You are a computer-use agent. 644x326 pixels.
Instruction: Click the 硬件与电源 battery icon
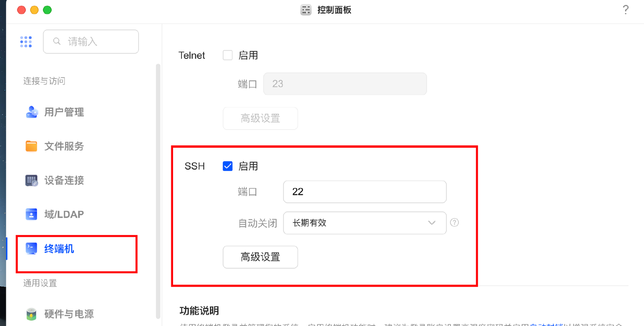pos(31,314)
